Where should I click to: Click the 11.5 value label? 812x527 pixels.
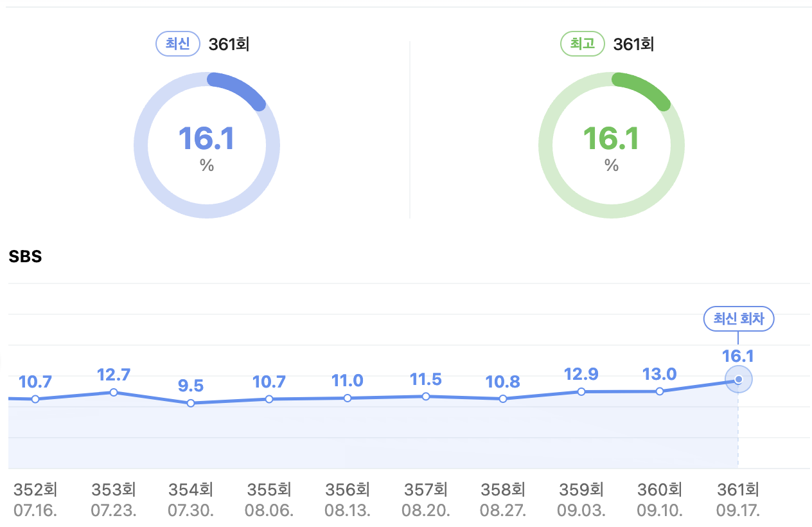(426, 379)
